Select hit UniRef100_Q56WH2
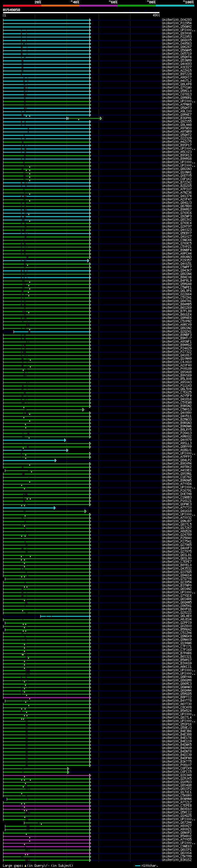This screenshot has width=197, height=868. 177,26
